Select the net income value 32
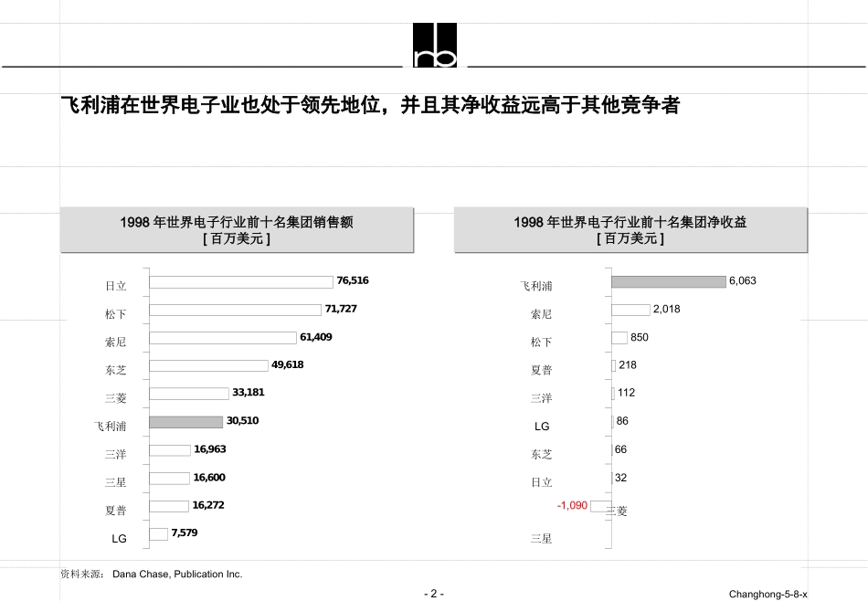Screen dimensions: 868x601 point(620,478)
